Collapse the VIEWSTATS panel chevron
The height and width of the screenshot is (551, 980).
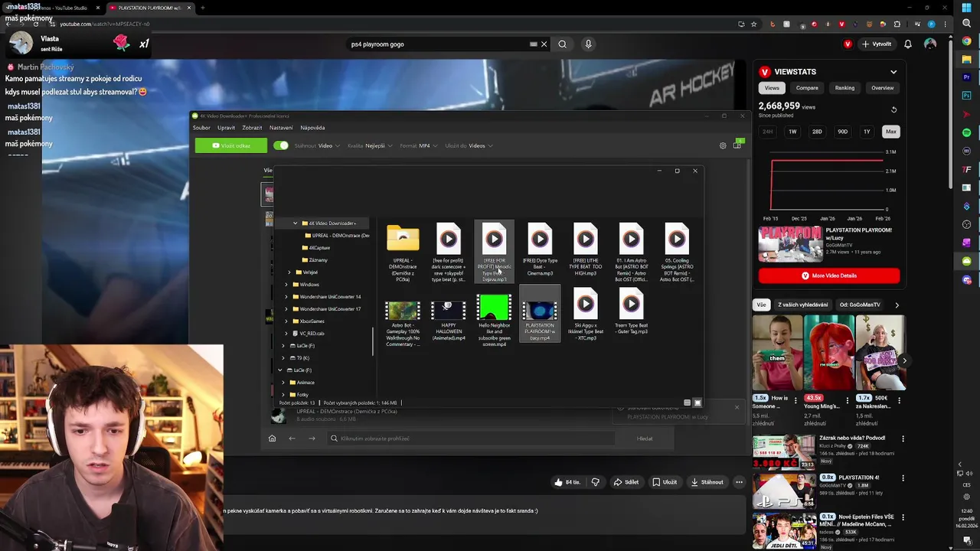point(893,72)
